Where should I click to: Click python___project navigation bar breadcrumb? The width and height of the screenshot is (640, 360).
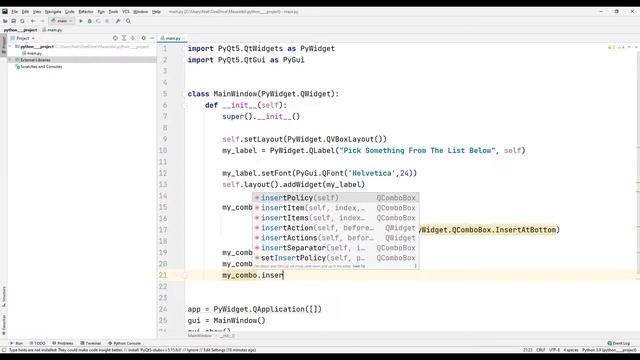(x=20, y=30)
